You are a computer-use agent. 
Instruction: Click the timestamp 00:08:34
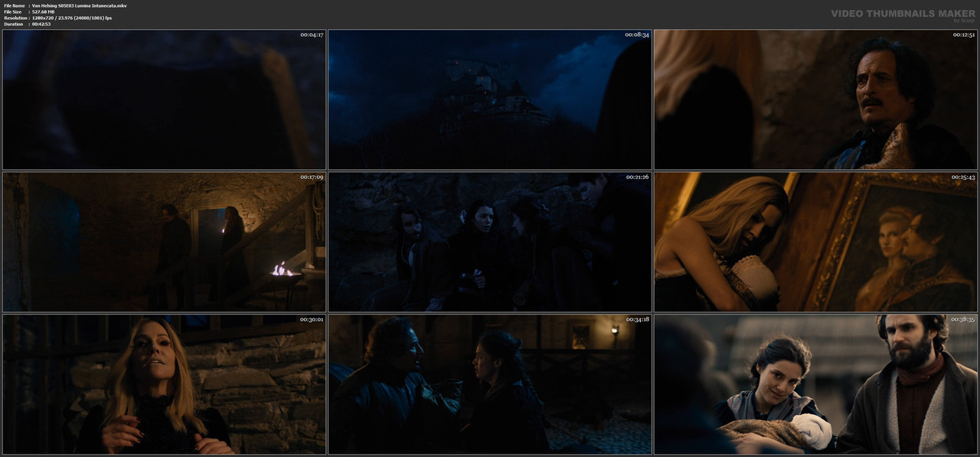pyautogui.click(x=638, y=35)
